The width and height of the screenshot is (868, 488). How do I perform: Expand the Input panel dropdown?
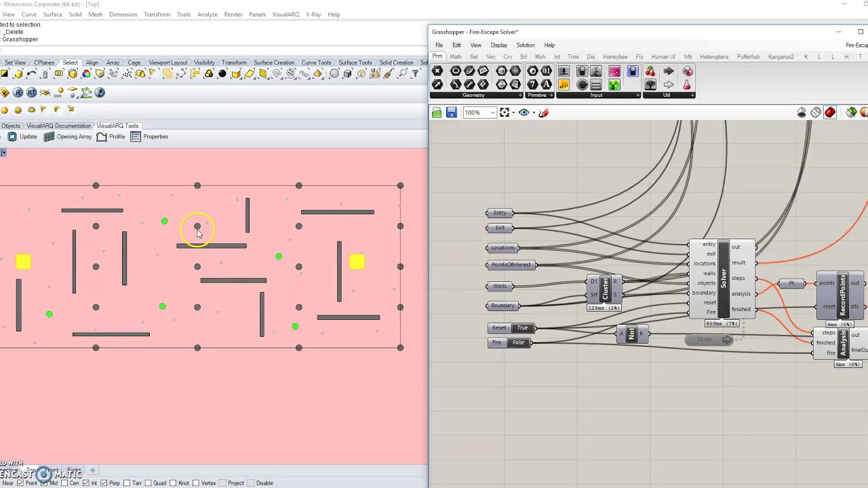pos(638,96)
